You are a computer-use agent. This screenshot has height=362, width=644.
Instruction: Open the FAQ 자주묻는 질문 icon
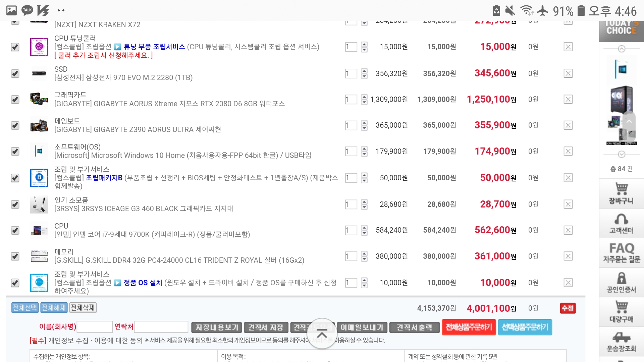point(621,253)
